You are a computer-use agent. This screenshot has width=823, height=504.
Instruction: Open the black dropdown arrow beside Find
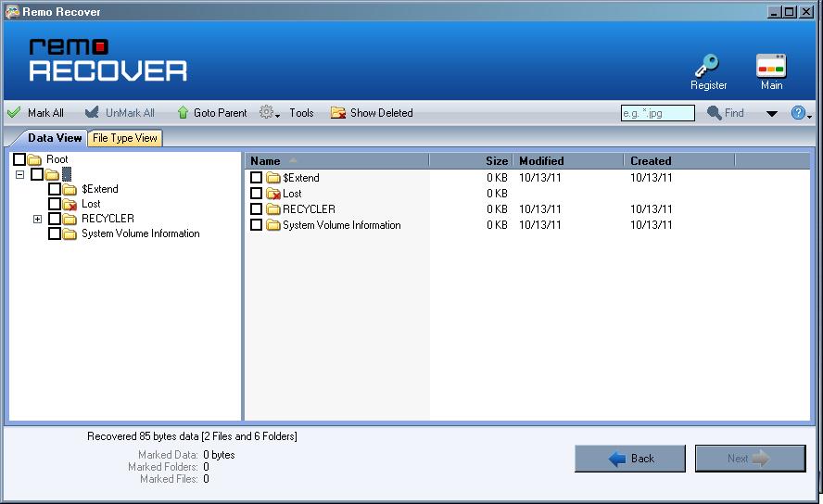coord(771,113)
